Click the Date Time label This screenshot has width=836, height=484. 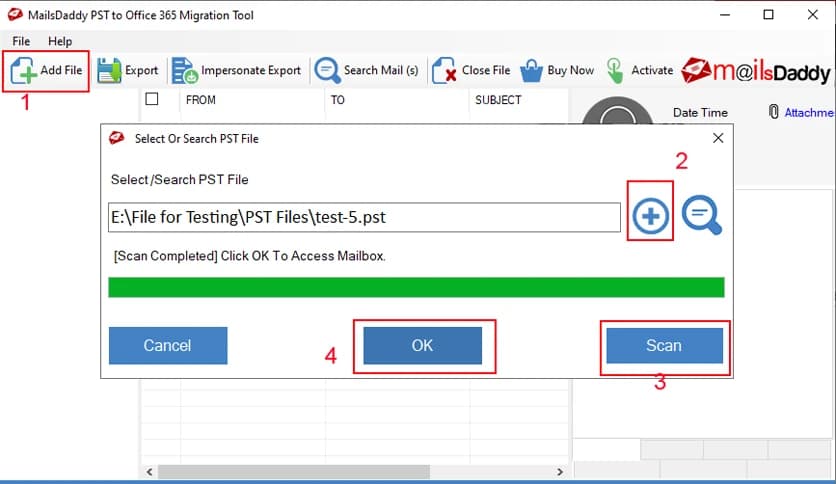700,112
